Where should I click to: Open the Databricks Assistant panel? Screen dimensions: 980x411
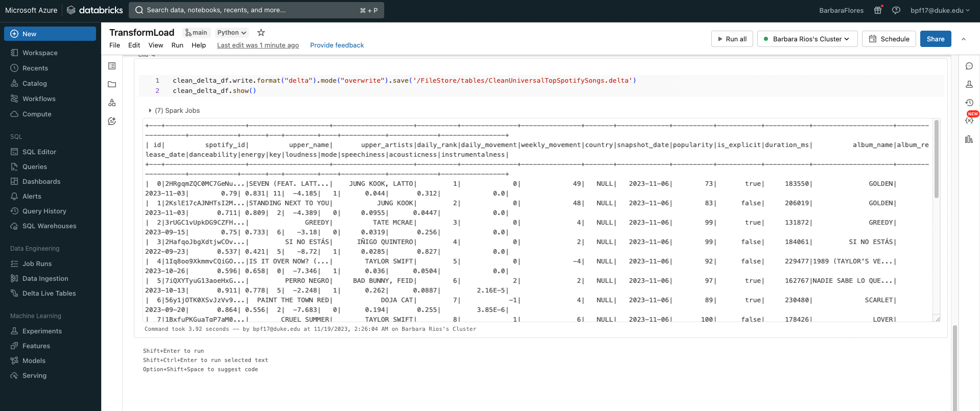coord(112,121)
